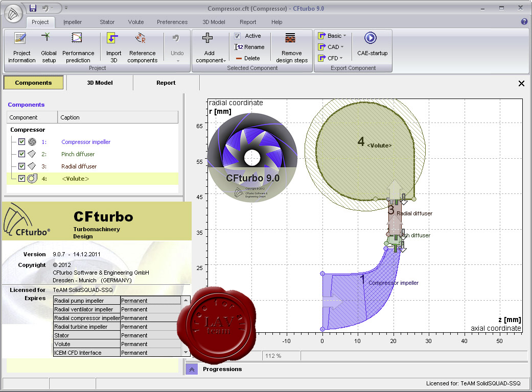Screen dimensions: 532x392
Task: Expand Add component dropdown arrow
Action: tap(225, 61)
